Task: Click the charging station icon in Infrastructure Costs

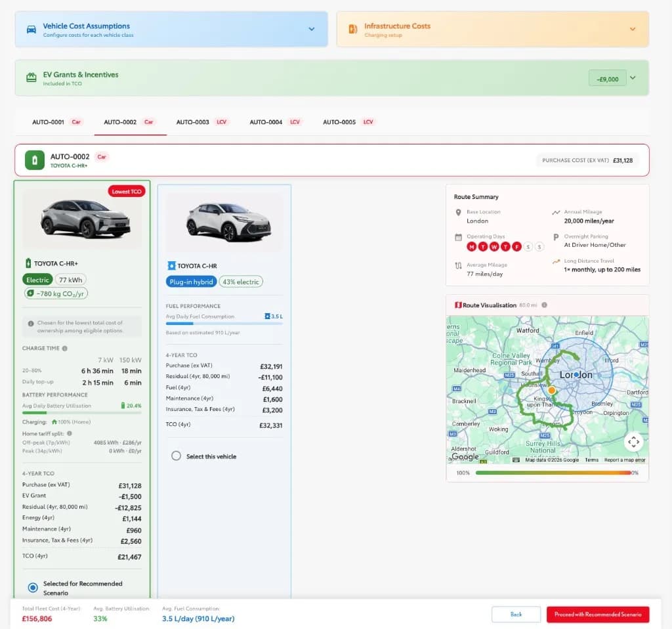Action: point(352,29)
